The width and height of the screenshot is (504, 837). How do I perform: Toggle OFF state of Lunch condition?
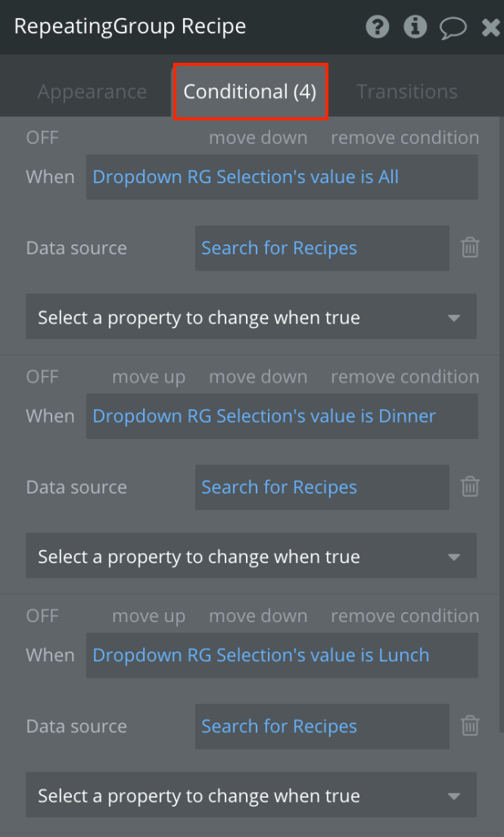(x=42, y=616)
